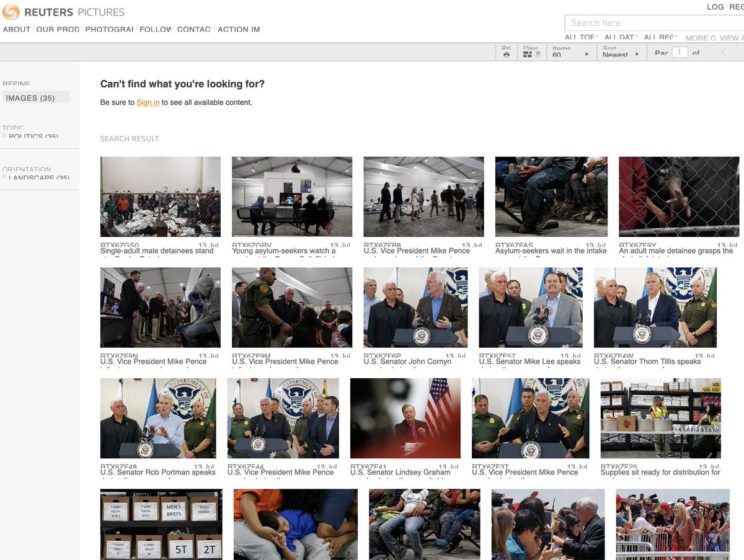Image resolution: width=744 pixels, height=560 pixels.
Task: Open thumbnail of single-adult male detainees
Action: coord(161,197)
